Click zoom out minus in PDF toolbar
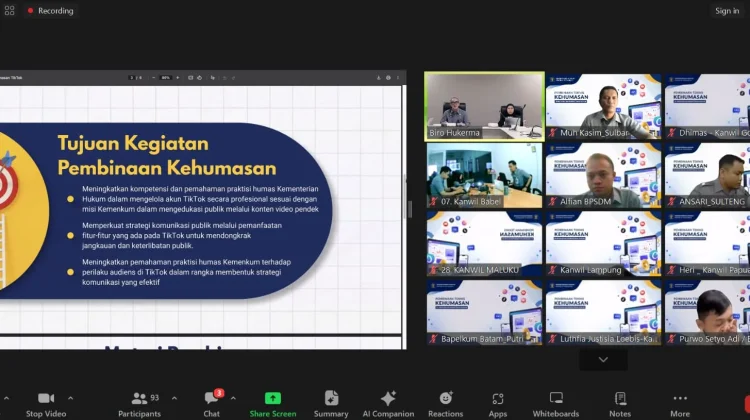Screen dimensions: 750x420 pyautogui.click(x=154, y=77)
